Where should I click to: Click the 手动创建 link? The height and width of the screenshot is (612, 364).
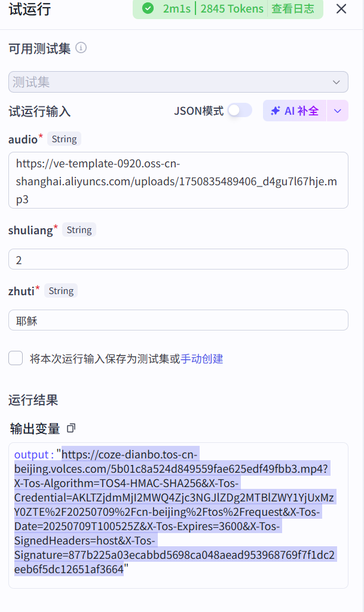[202, 359]
